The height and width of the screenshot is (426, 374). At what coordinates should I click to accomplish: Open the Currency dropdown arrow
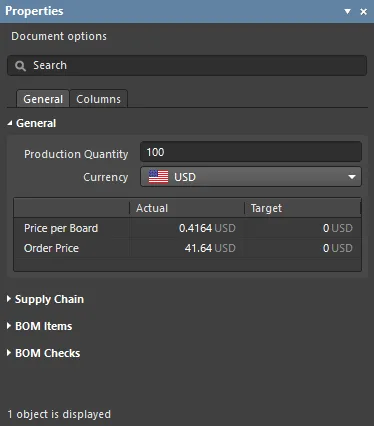[x=352, y=177]
